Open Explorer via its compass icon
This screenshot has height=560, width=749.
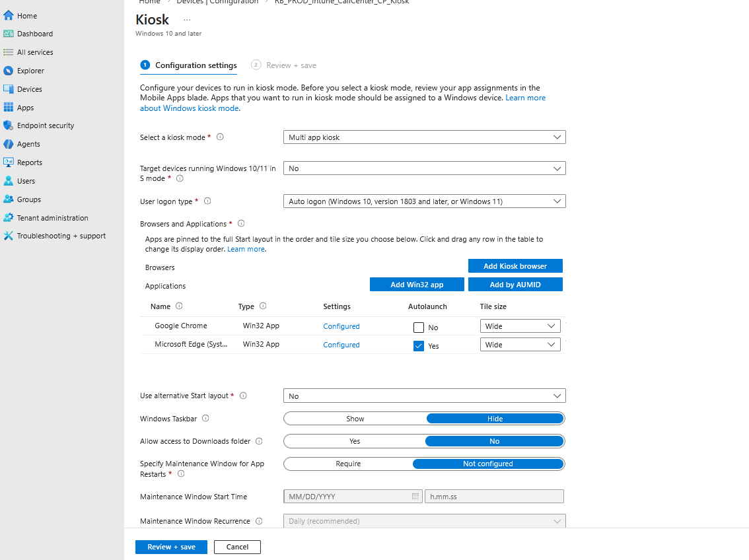pos(8,71)
